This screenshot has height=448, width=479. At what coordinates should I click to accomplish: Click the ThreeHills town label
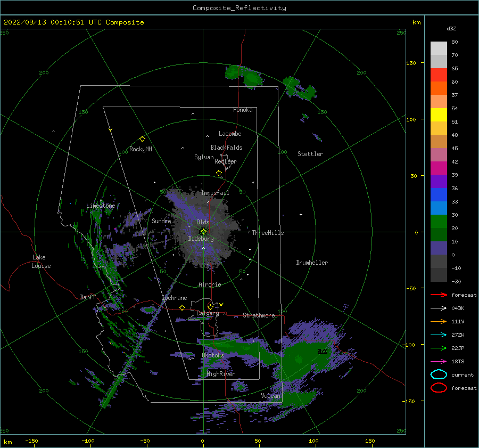pos(268,233)
